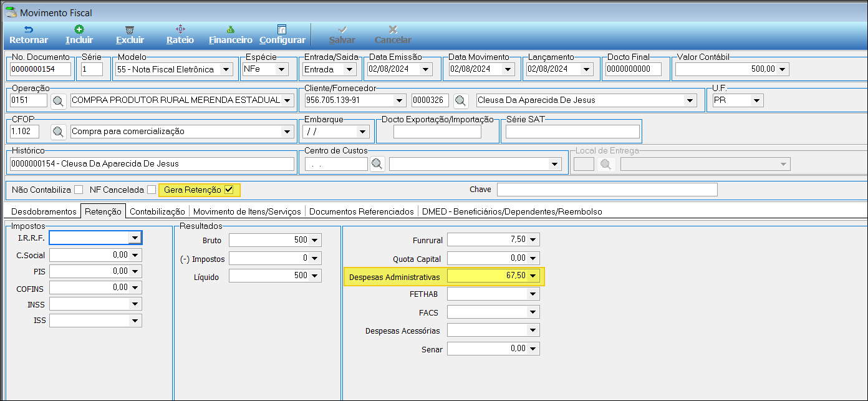The width and height of the screenshot is (868, 401).
Task: Search Operação with magnifier icon
Action: (59, 100)
